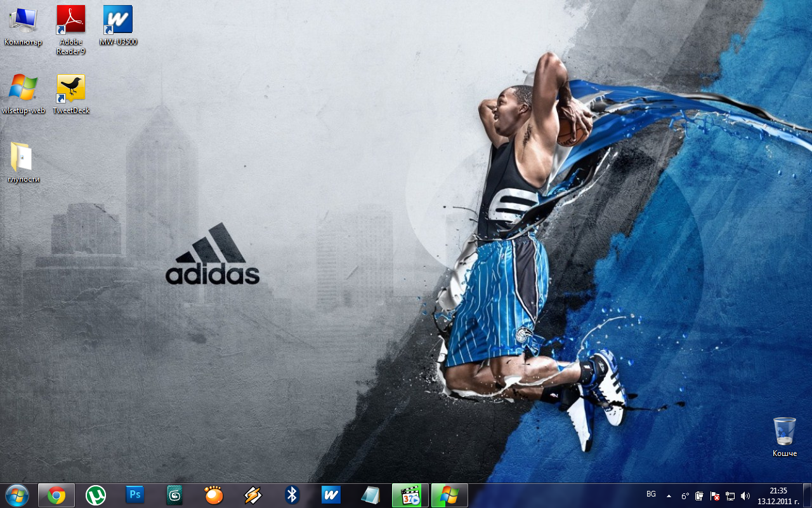This screenshot has width=812, height=508.
Task: Show hidden tray icons
Action: pyautogui.click(x=669, y=495)
